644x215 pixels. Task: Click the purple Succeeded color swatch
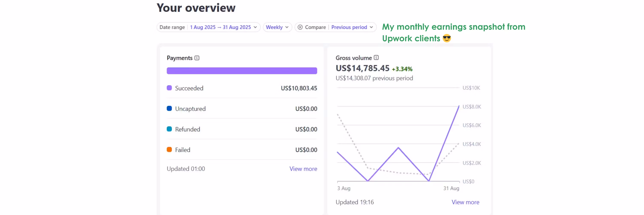click(x=169, y=88)
